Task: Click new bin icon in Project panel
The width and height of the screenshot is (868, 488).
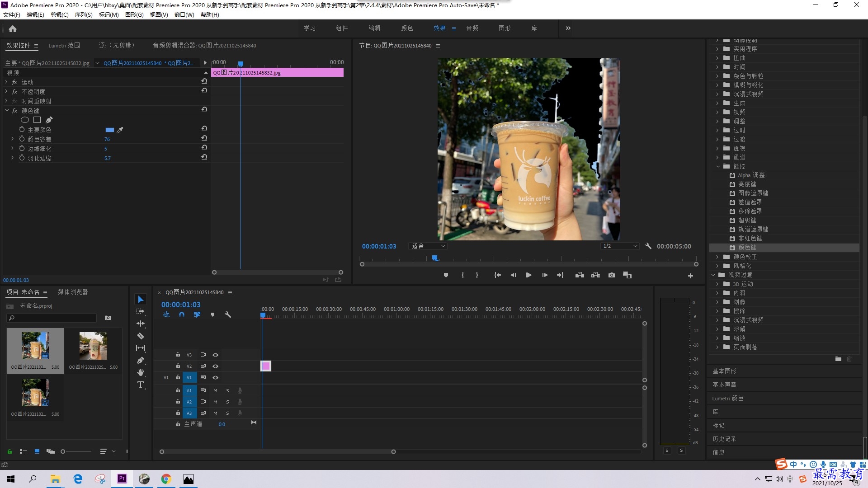Action: (108, 318)
